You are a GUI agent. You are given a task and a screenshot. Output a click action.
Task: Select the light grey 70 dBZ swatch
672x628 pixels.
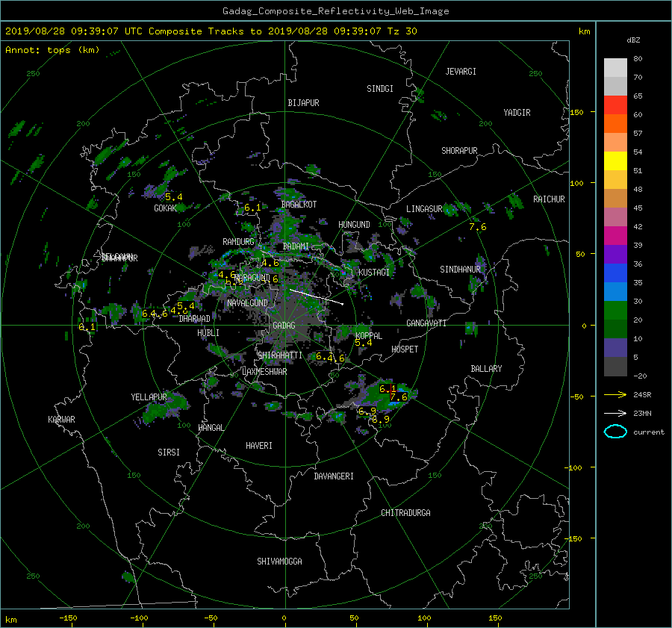(x=615, y=68)
